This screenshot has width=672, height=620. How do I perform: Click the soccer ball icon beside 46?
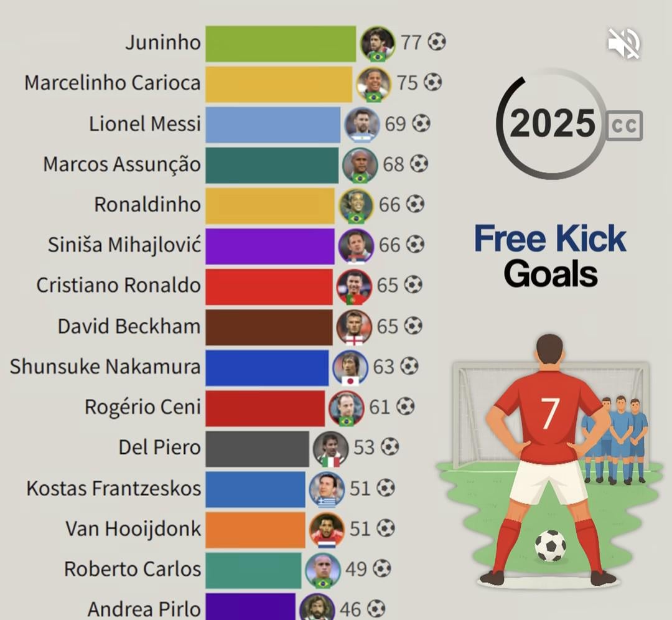pyautogui.click(x=376, y=608)
